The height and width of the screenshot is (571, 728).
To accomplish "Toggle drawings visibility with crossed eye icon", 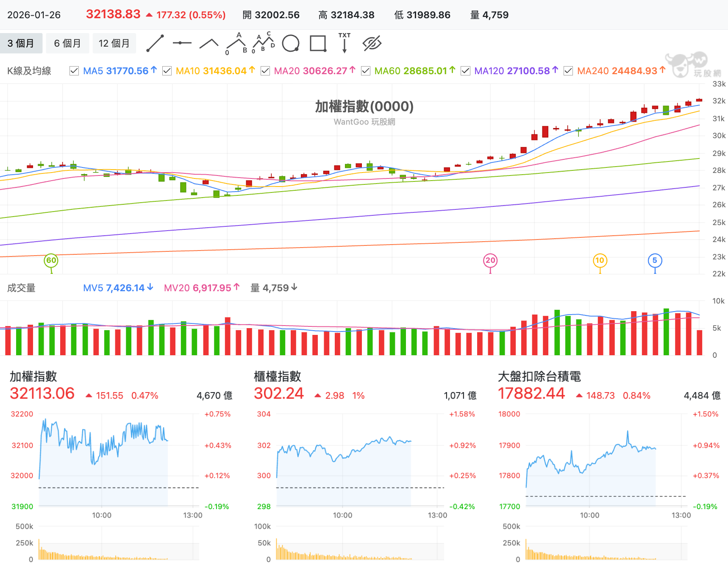I will coord(372,43).
